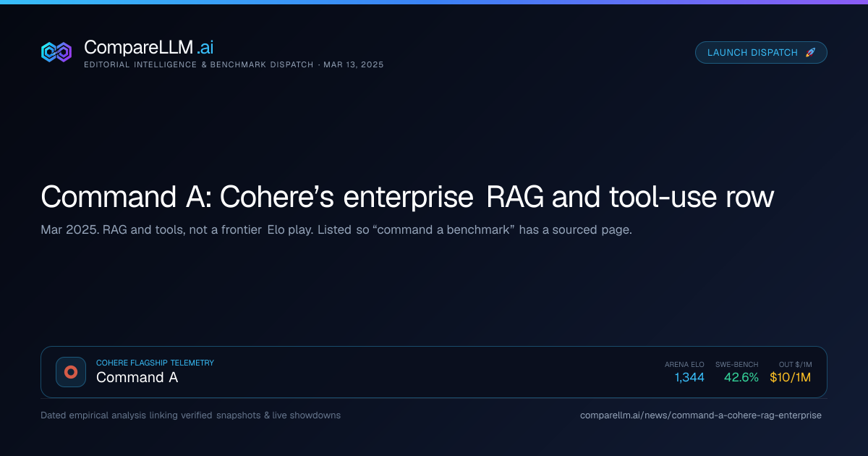Click the rocket icon in Launch Dispatch
This screenshot has width=868, height=456.
(x=810, y=52)
